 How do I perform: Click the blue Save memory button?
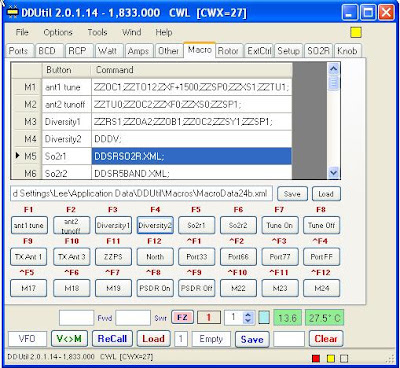point(252,339)
